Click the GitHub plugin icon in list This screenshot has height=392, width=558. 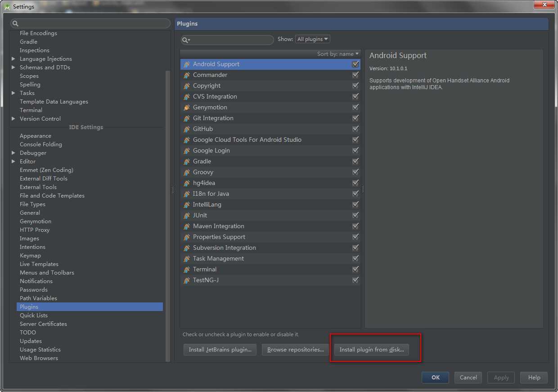[187, 129]
